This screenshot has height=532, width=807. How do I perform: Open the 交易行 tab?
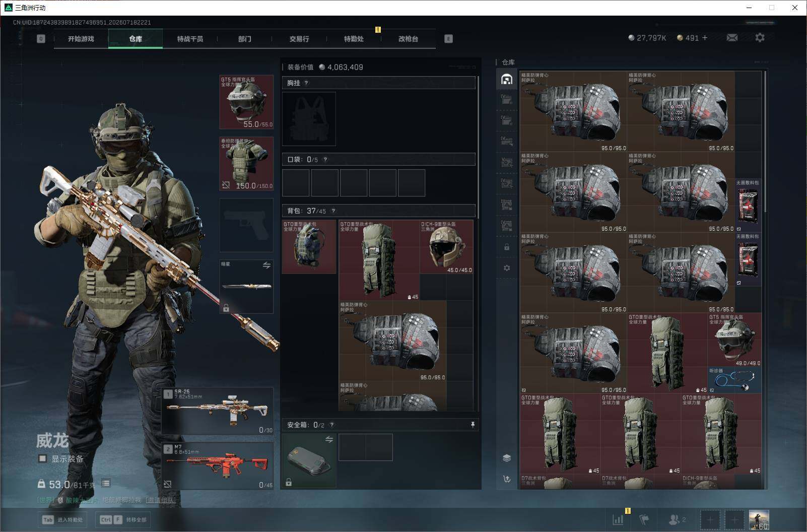pos(299,39)
